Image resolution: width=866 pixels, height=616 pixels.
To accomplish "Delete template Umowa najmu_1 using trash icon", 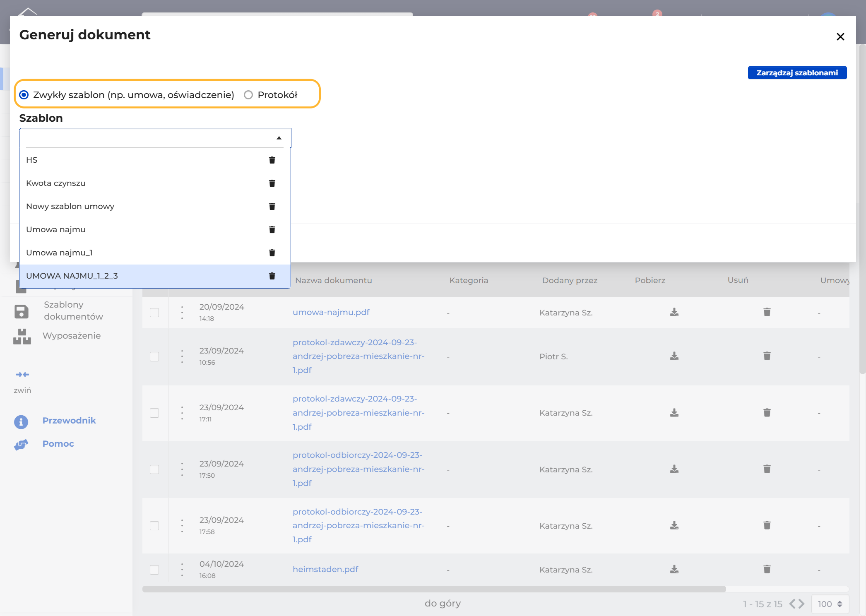I will click(272, 253).
